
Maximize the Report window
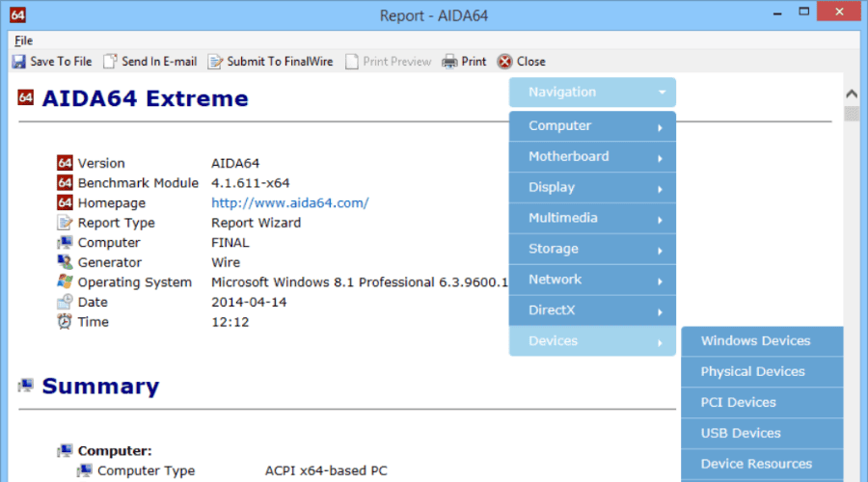tap(803, 12)
